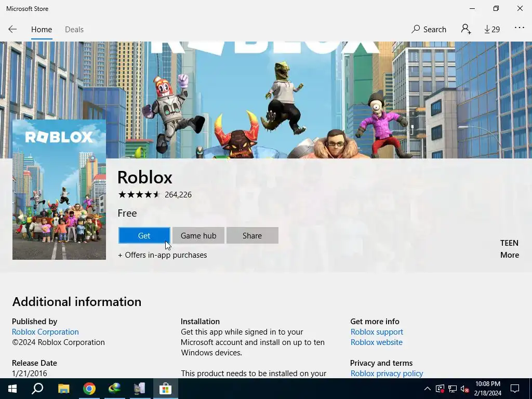Image resolution: width=532 pixels, height=399 pixels.
Task: Minimize the Microsoft Store window
Action: (x=472, y=8)
